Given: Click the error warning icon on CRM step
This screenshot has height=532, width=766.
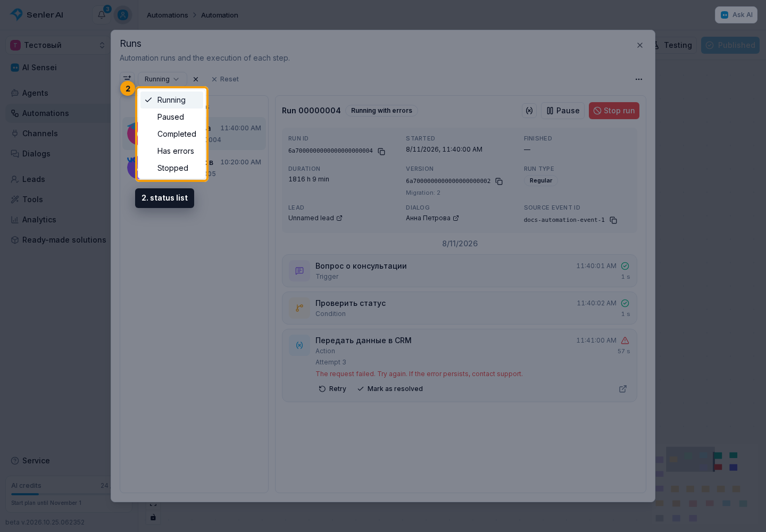Looking at the screenshot, I should [625, 340].
